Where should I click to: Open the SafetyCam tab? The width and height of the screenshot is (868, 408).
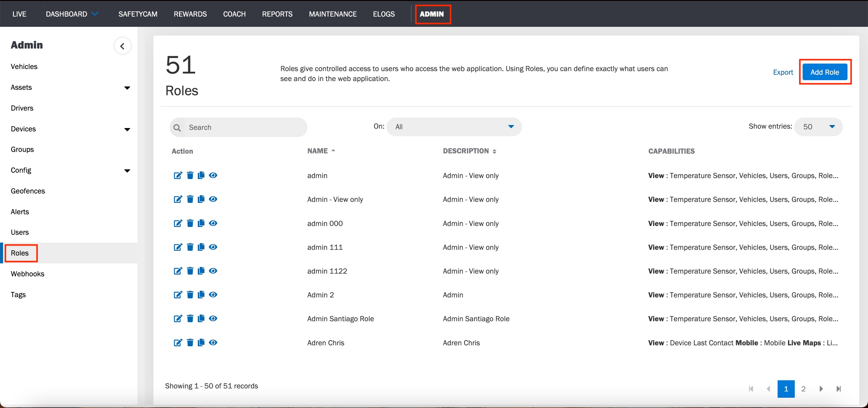click(x=138, y=14)
